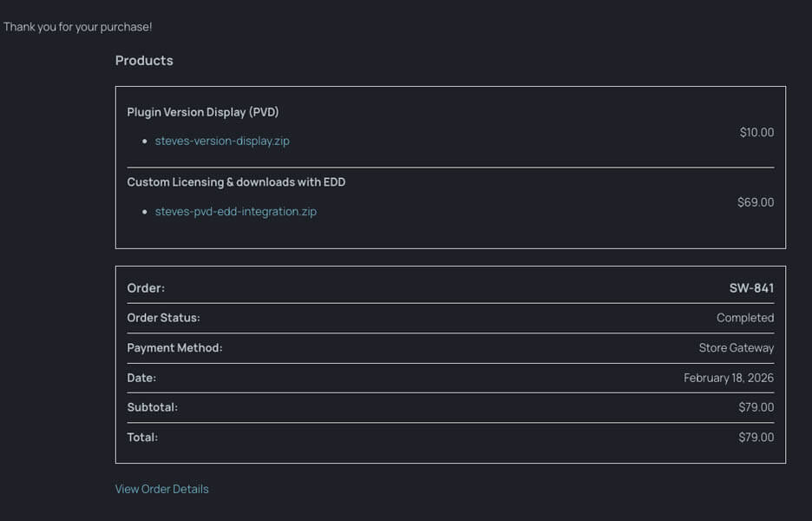812x521 pixels.
Task: Click the Payment Method label
Action: (174, 348)
